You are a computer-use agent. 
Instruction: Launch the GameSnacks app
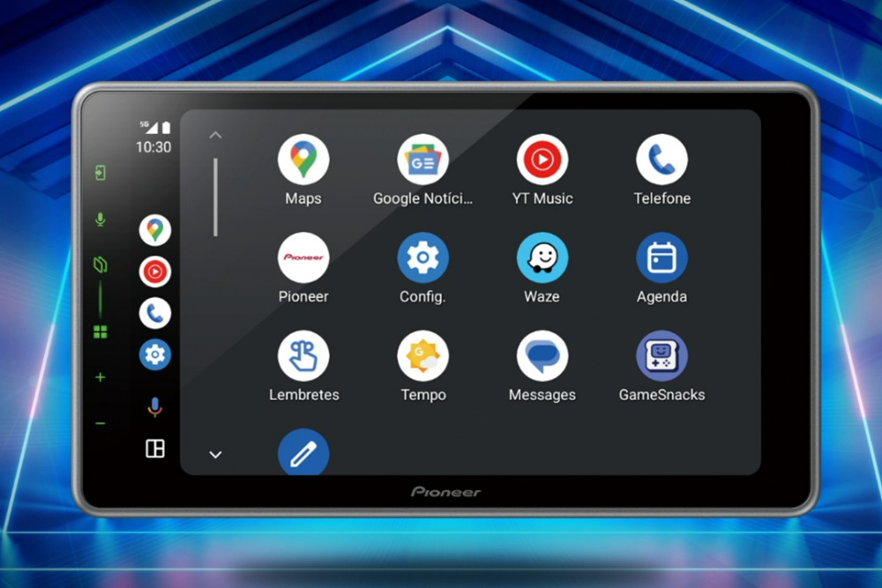(662, 356)
